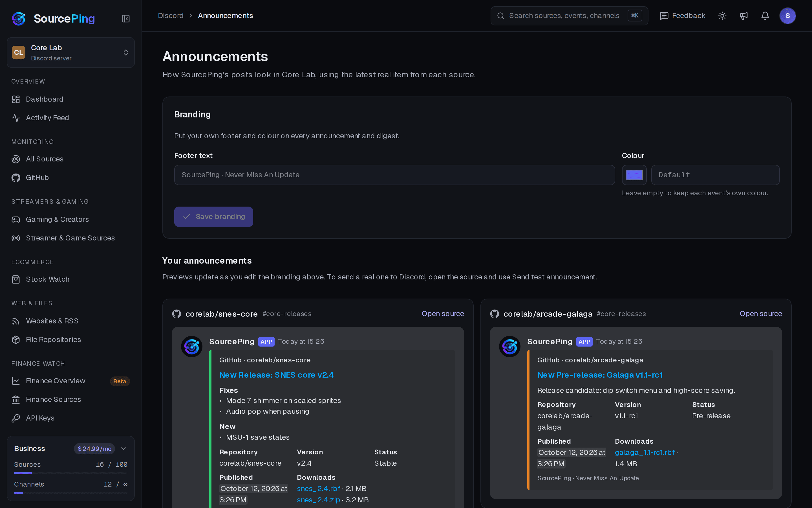Open Websites & RSS
Viewport: 812px width, 508px height.
(x=70, y=321)
